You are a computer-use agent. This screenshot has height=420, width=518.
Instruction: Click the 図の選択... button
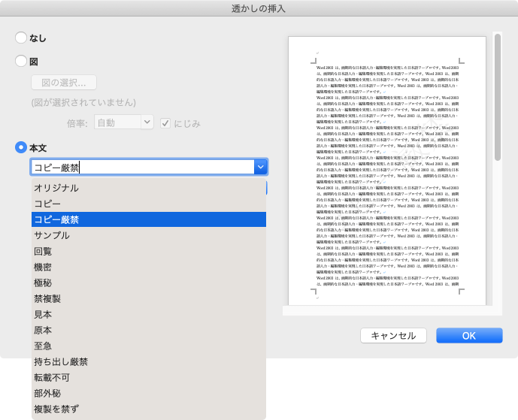tap(64, 83)
